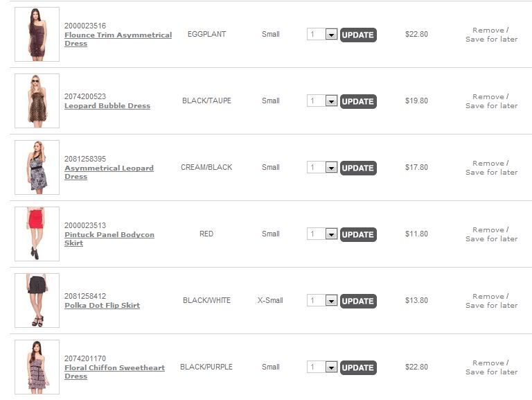This screenshot has width=532, height=400.
Task: Remove the Polka Dot Flip Skirt
Action: [488, 296]
